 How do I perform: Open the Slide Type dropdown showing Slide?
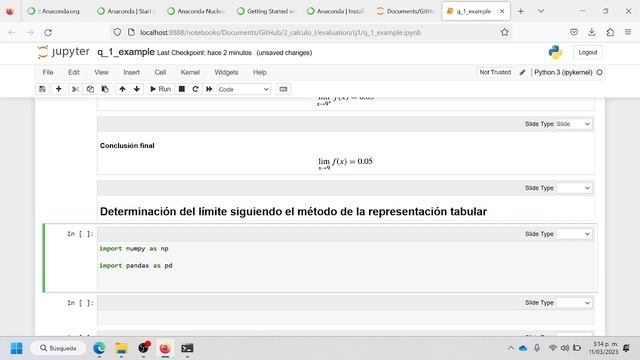click(x=573, y=124)
